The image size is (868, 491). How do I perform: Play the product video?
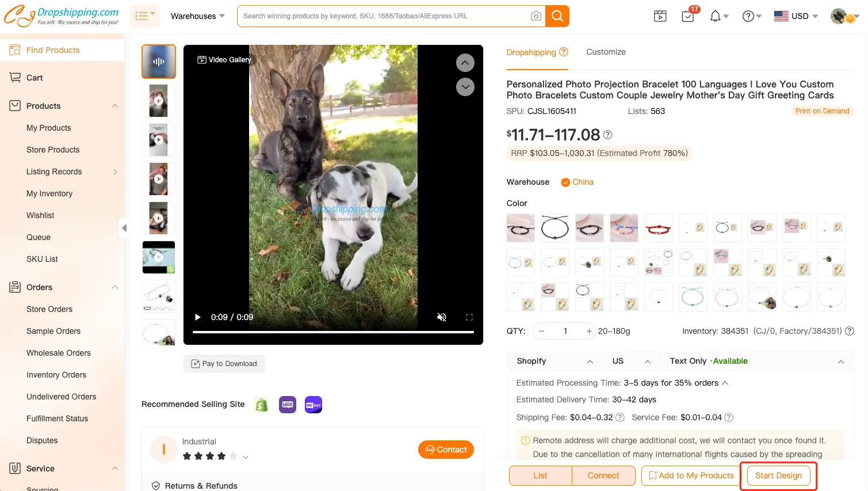197,317
